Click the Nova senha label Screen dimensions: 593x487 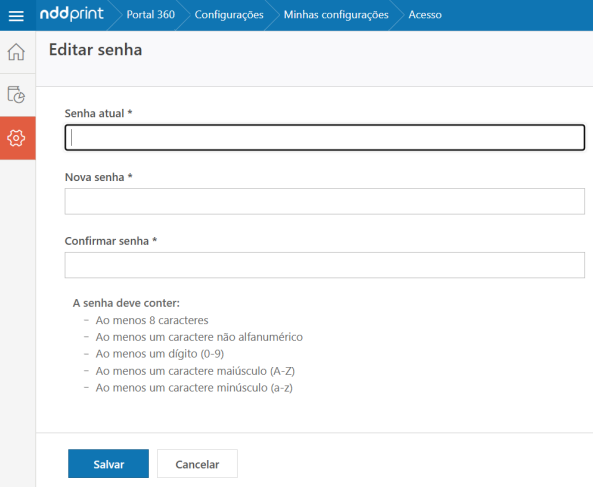click(x=98, y=177)
